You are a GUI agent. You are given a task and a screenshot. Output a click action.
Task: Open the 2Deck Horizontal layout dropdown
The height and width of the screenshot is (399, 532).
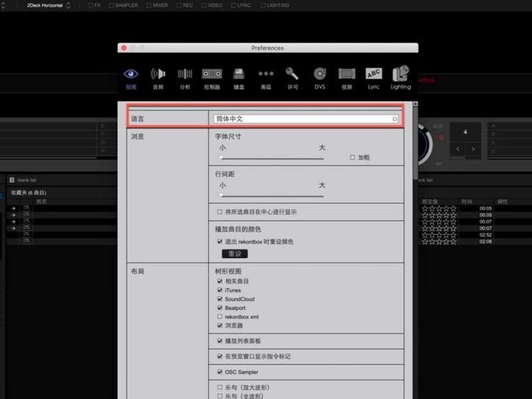click(49, 5)
